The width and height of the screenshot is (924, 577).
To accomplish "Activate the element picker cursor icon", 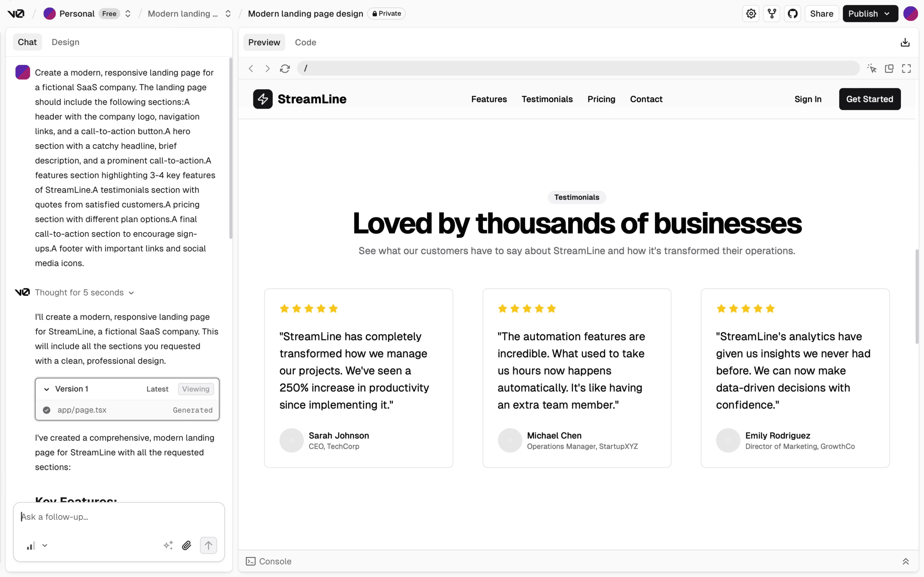I will point(872,69).
